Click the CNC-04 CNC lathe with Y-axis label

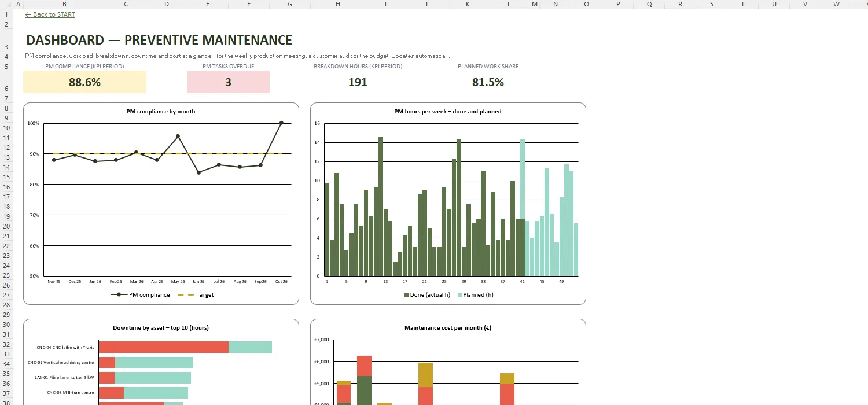tap(67, 348)
